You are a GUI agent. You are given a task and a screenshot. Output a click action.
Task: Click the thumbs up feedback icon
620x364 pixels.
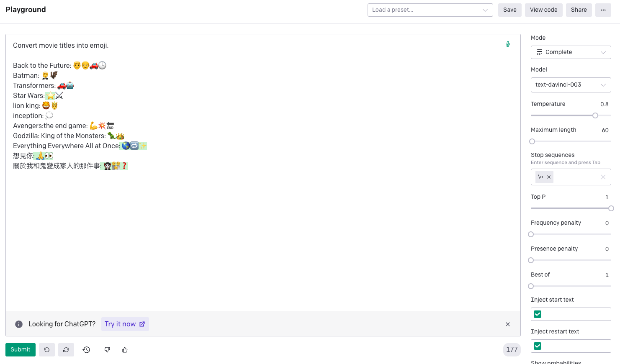[x=125, y=350]
